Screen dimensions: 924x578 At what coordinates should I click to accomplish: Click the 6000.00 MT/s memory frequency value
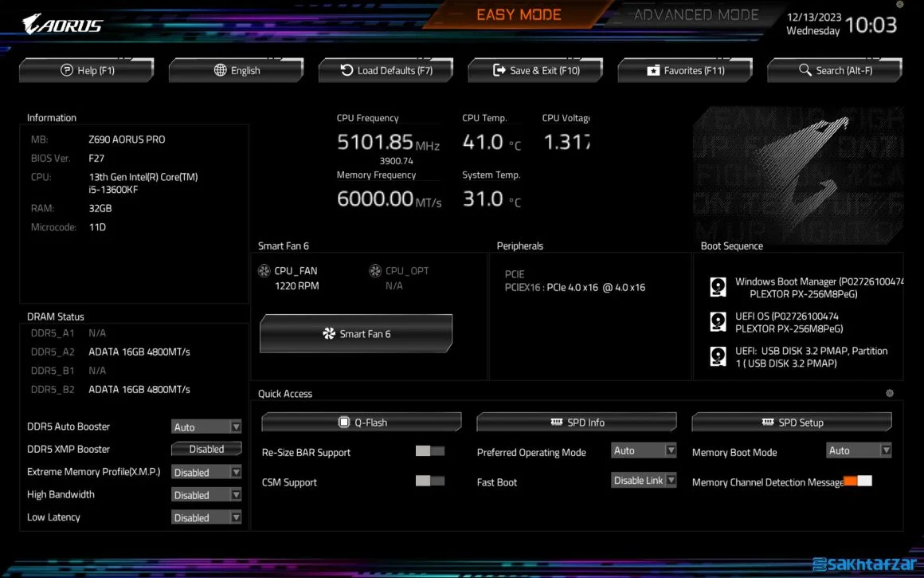click(x=389, y=199)
